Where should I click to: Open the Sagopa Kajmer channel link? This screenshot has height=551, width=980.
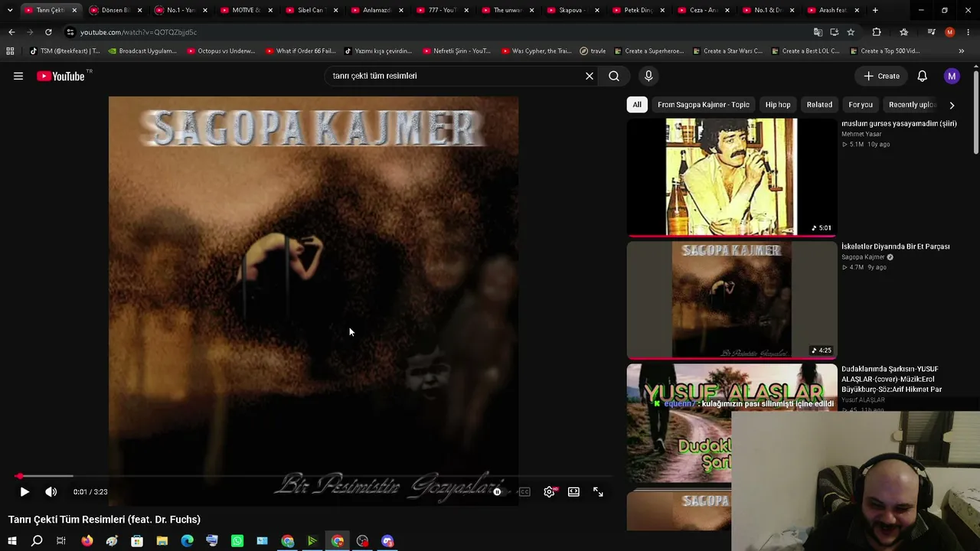tap(863, 257)
